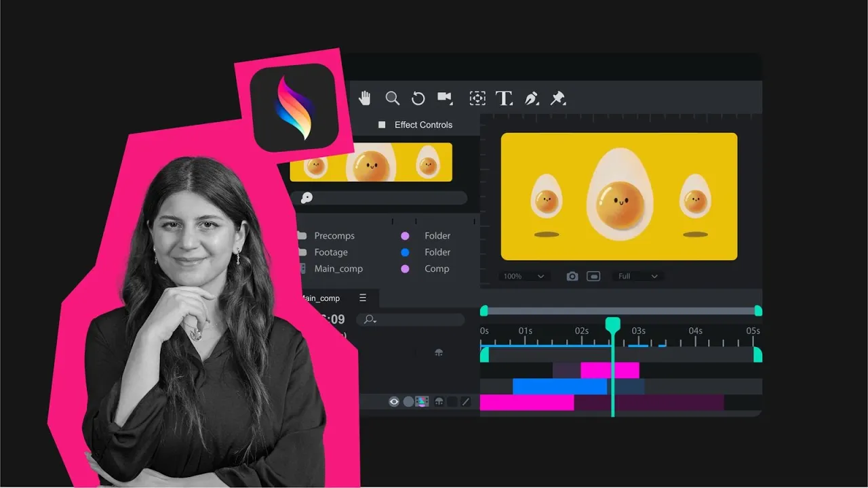This screenshot has width=868, height=488.
Task: Click the Precomps folder icon
Action: point(302,236)
